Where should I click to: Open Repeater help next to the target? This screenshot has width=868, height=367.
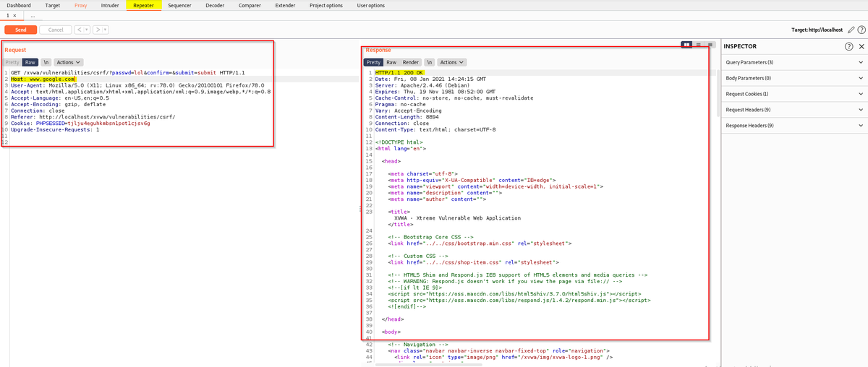(x=861, y=30)
